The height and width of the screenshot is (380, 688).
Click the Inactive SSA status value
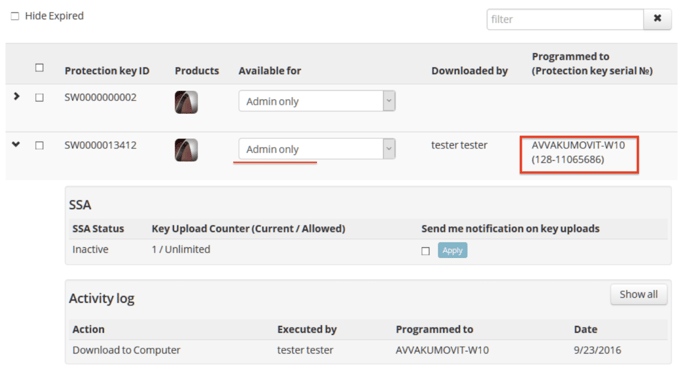click(x=90, y=249)
